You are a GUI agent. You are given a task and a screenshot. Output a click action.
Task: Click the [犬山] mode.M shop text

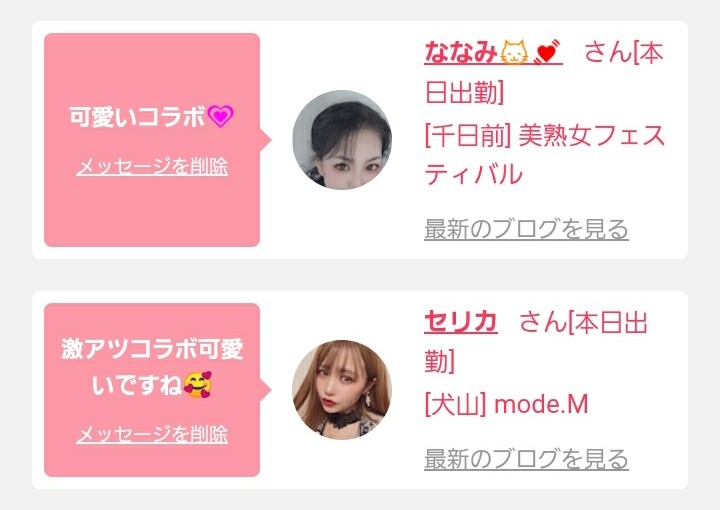(506, 404)
